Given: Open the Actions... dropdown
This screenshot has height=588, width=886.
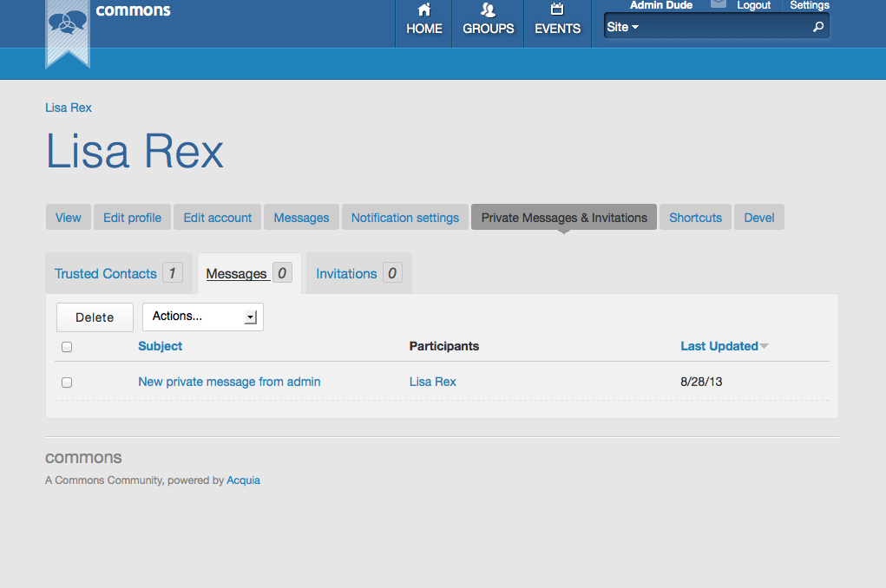Looking at the screenshot, I should 202,317.
